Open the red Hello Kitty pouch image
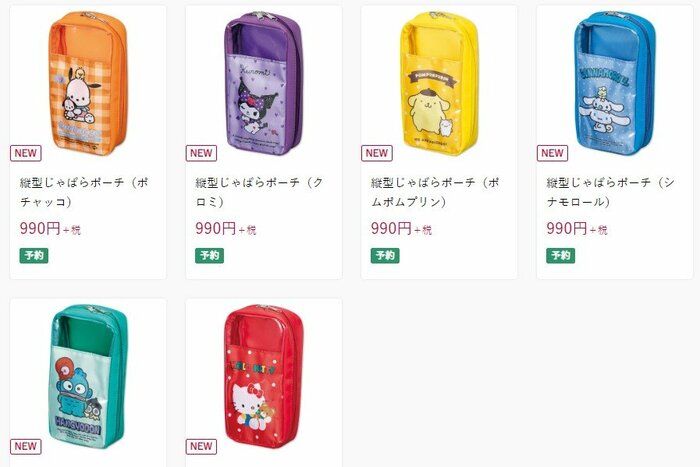This screenshot has width=700, height=467. [262, 375]
